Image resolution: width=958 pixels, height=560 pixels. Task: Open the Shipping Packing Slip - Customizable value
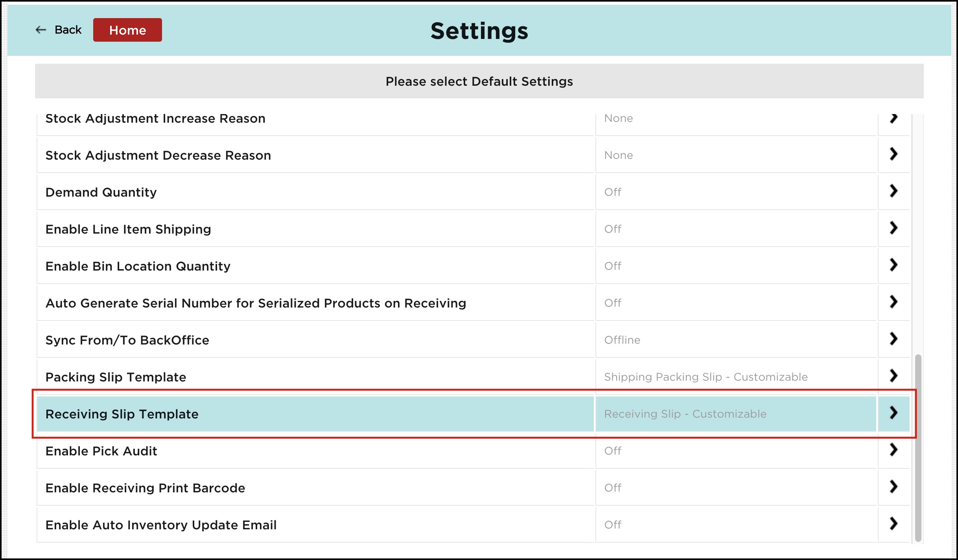click(x=706, y=377)
